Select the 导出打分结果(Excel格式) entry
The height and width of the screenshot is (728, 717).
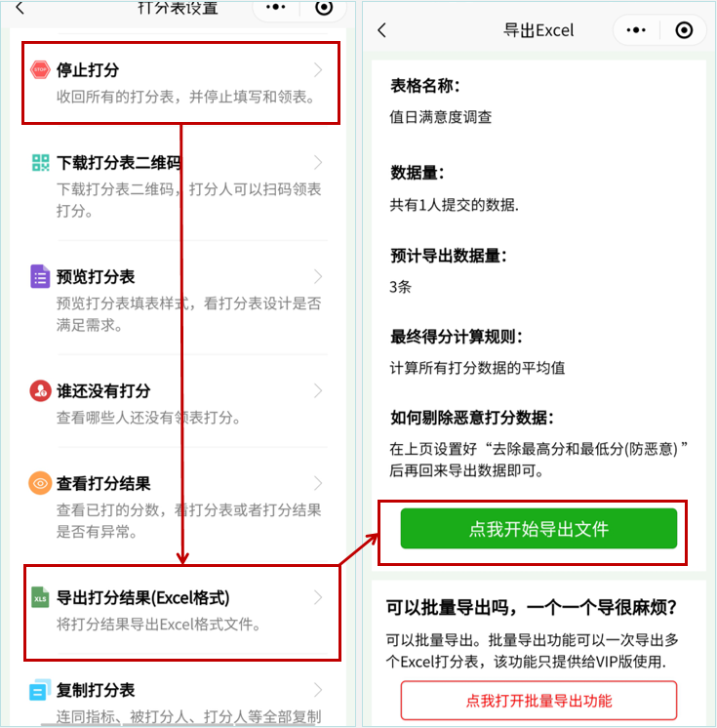(181, 610)
